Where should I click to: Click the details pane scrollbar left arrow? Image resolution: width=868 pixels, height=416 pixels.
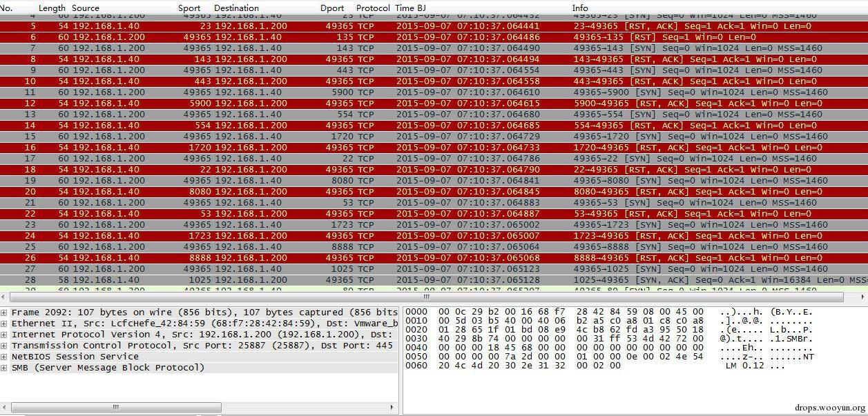coord(5,407)
